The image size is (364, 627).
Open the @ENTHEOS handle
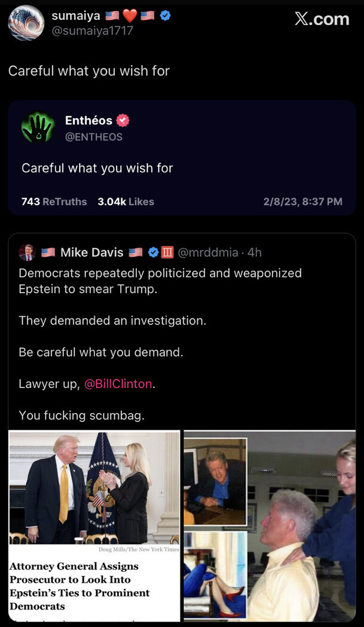coord(94,137)
